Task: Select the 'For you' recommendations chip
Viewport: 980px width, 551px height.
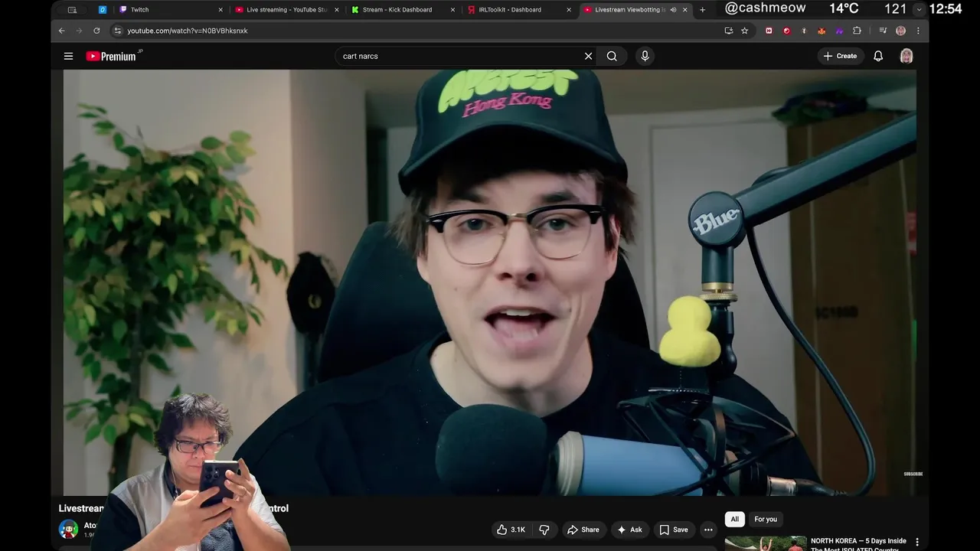Action: click(766, 519)
